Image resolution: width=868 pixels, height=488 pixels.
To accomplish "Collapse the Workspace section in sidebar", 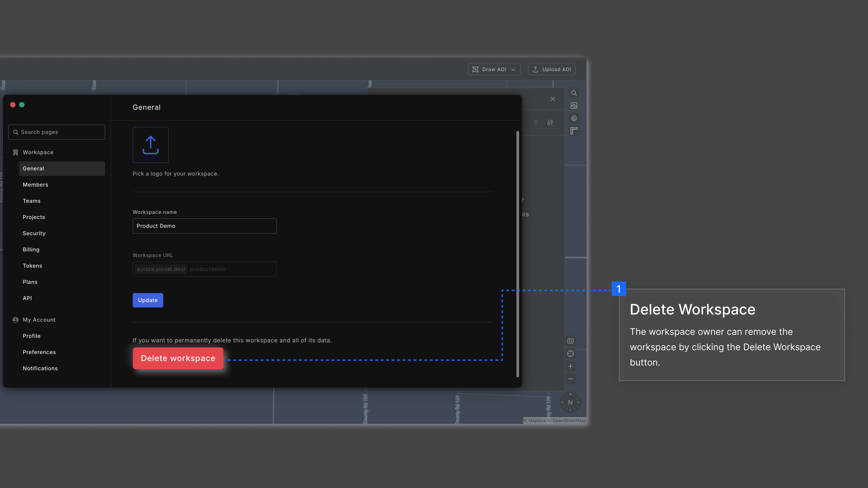I will pyautogui.click(x=38, y=152).
